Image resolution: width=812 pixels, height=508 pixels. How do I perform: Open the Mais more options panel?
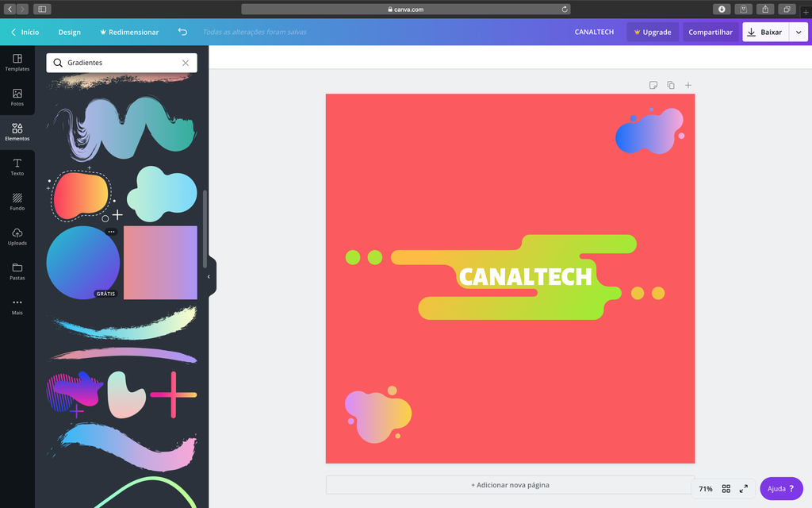(x=17, y=306)
